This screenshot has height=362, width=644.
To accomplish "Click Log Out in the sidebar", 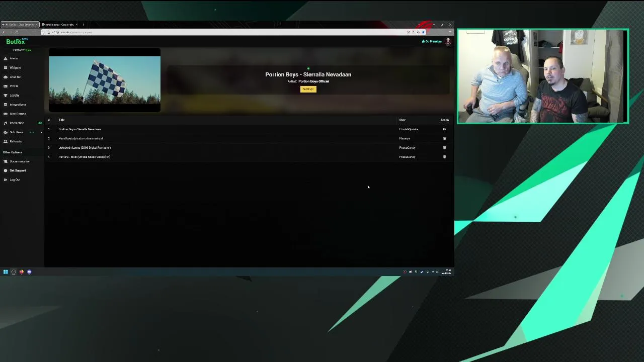I will pos(15,179).
